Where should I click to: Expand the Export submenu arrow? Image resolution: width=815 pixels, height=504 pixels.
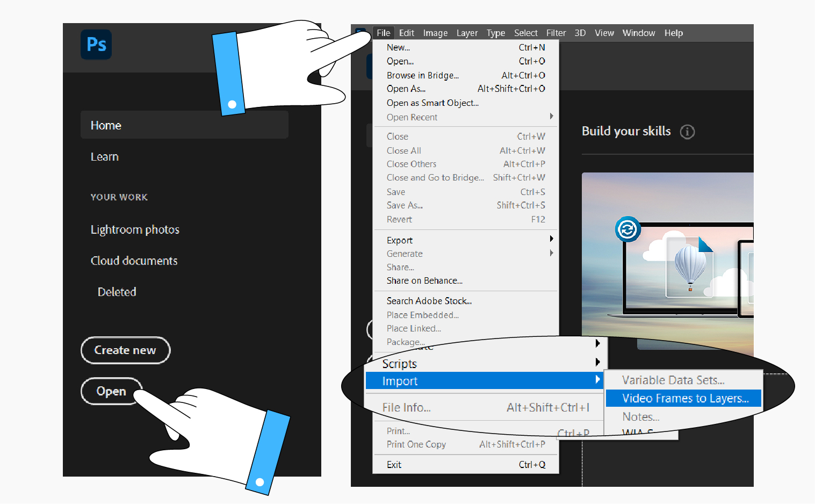click(551, 239)
